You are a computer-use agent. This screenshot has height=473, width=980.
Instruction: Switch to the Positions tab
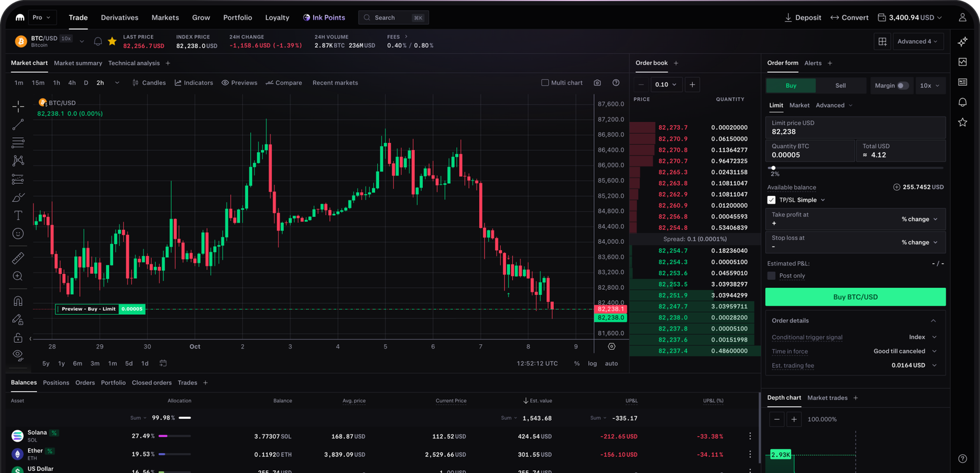pyautogui.click(x=56, y=383)
